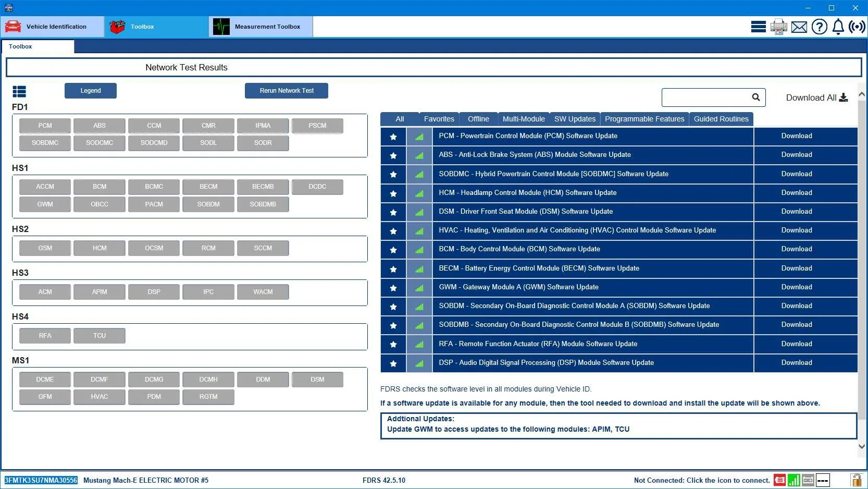Click the Legend button
The width and height of the screenshot is (868, 489).
[x=91, y=91]
